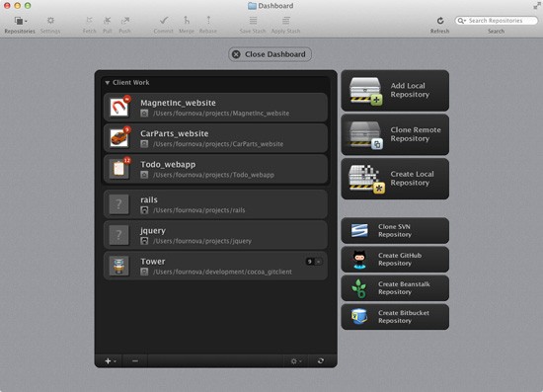This screenshot has width=543, height=392.
Task: Open the Settings gear in toolbar
Action: 50,21
